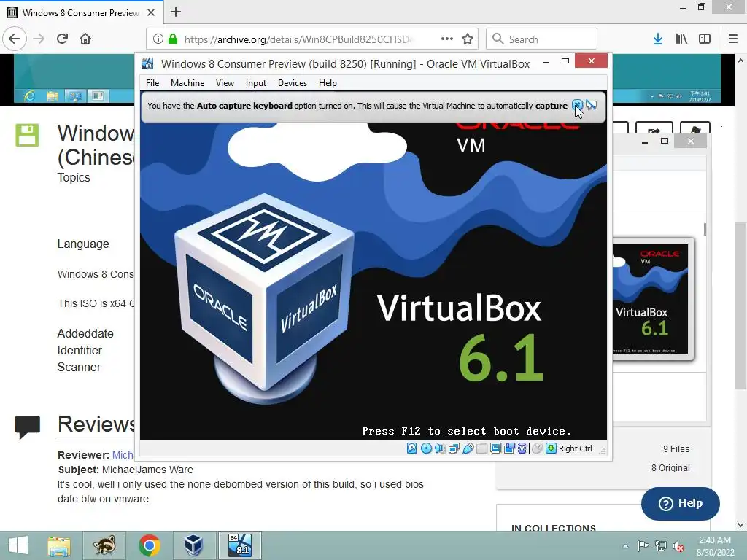Click network icon in system tray
The width and height of the screenshot is (747, 560).
[x=660, y=546]
